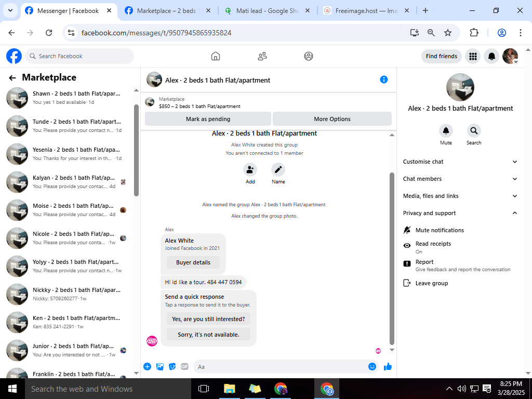Click Mark as pending button

point(208,119)
